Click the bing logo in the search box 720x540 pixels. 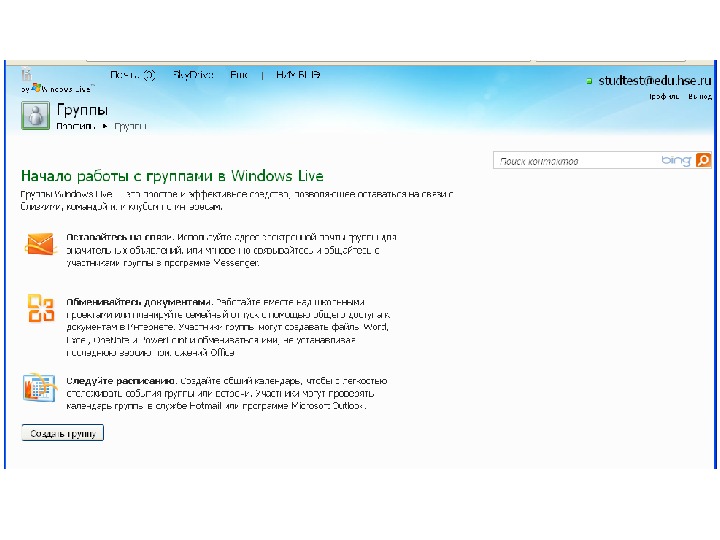[x=676, y=160]
